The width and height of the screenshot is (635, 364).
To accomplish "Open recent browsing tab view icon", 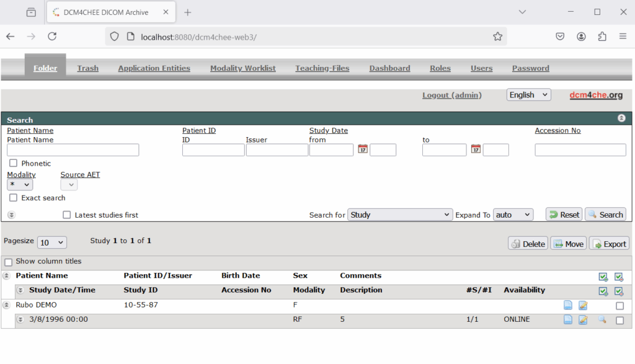I will [x=31, y=12].
